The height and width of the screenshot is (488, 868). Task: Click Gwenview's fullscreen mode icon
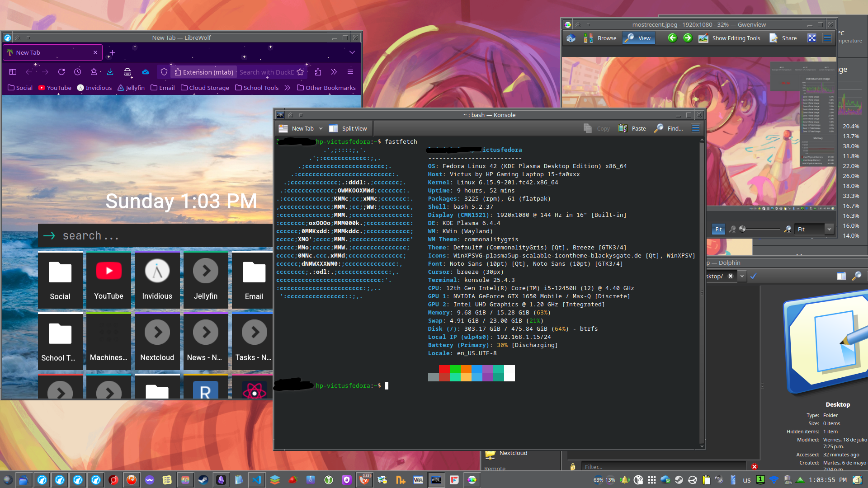(812, 38)
